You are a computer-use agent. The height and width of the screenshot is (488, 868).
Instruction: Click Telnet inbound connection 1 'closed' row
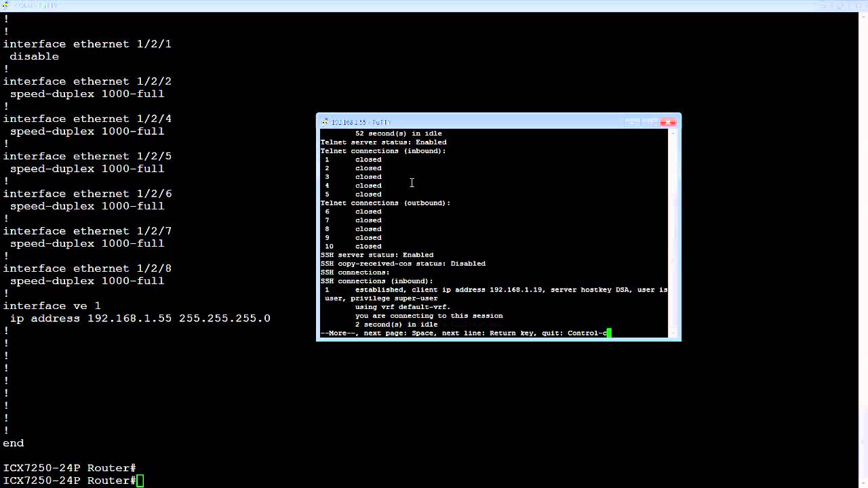[353, 160]
